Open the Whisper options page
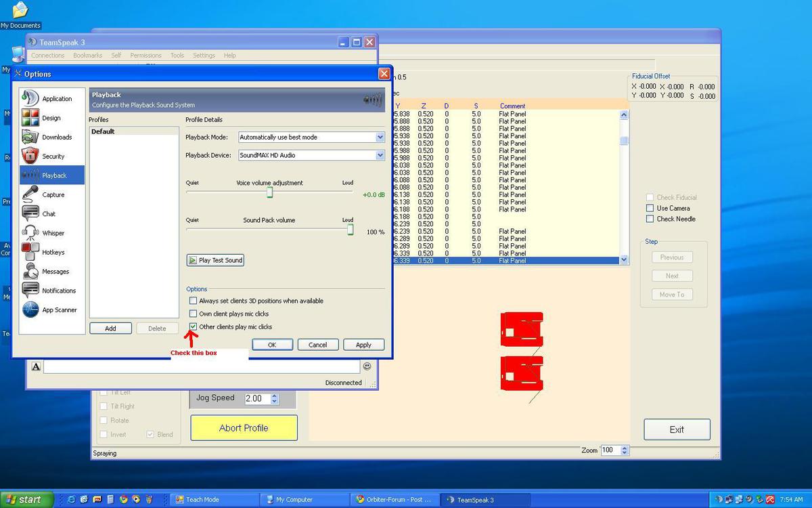The width and height of the screenshot is (812, 508). (x=52, y=233)
